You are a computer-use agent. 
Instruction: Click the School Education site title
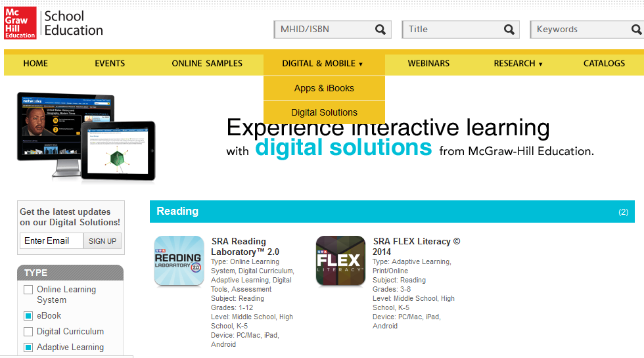(74, 23)
